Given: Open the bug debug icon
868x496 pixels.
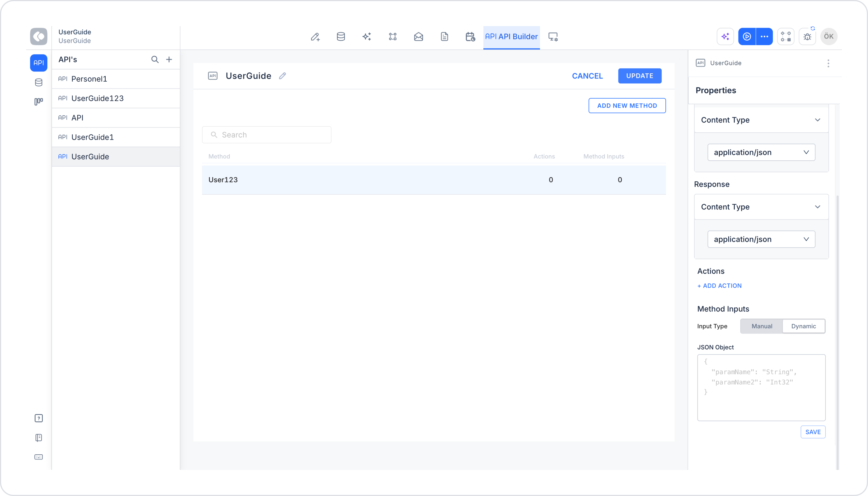Looking at the screenshot, I should pos(807,37).
